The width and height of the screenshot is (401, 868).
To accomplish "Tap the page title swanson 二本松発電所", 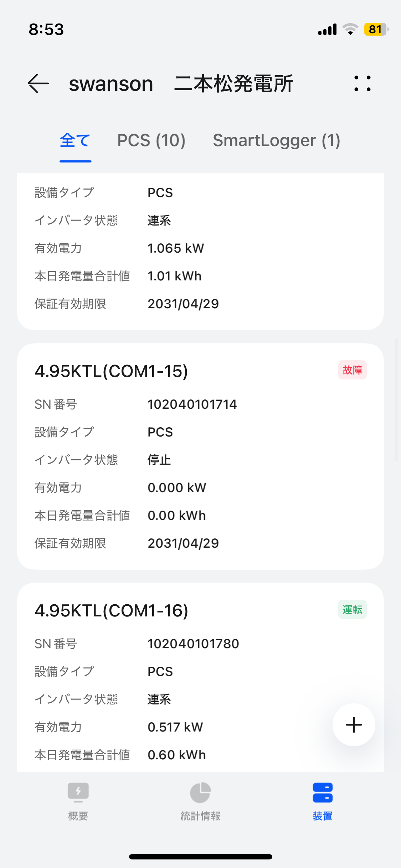I will pyautogui.click(x=181, y=84).
